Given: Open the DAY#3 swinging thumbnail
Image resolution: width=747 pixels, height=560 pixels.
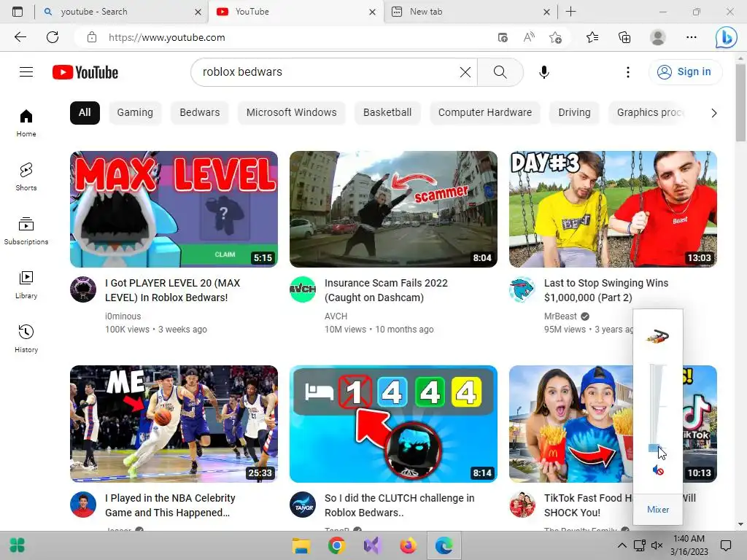Looking at the screenshot, I should click(613, 209).
